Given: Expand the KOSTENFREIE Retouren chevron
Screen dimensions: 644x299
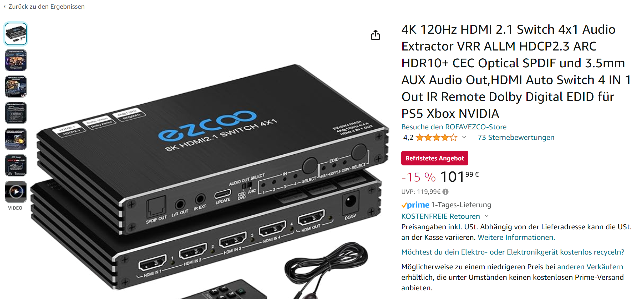Looking at the screenshot, I should pyautogui.click(x=487, y=216).
